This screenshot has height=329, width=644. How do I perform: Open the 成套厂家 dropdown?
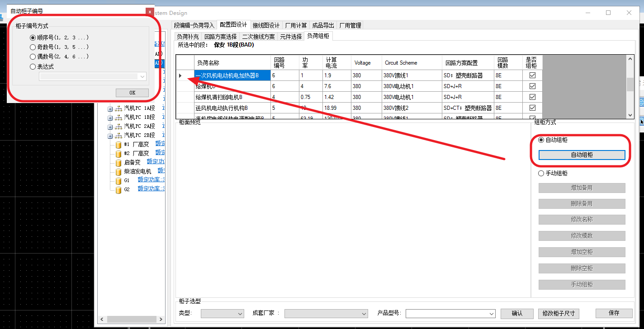tap(326, 314)
